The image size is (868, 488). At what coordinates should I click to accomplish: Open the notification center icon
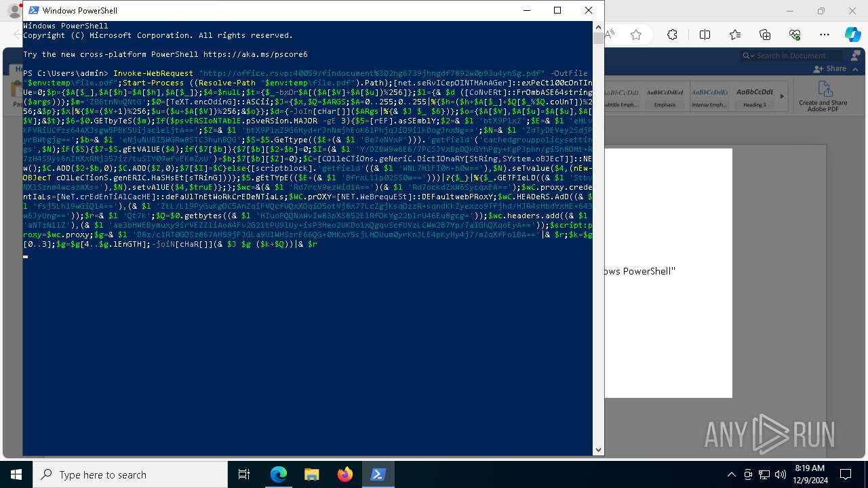point(846,474)
